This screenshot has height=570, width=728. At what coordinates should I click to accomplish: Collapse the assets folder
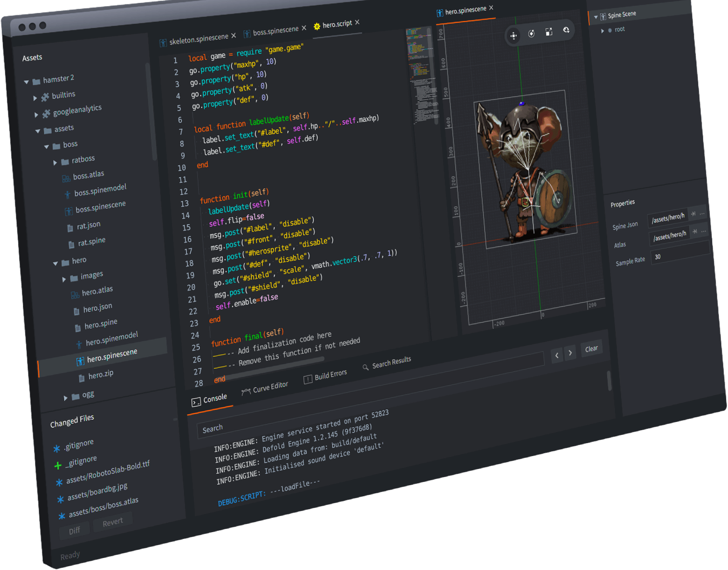coord(38,131)
